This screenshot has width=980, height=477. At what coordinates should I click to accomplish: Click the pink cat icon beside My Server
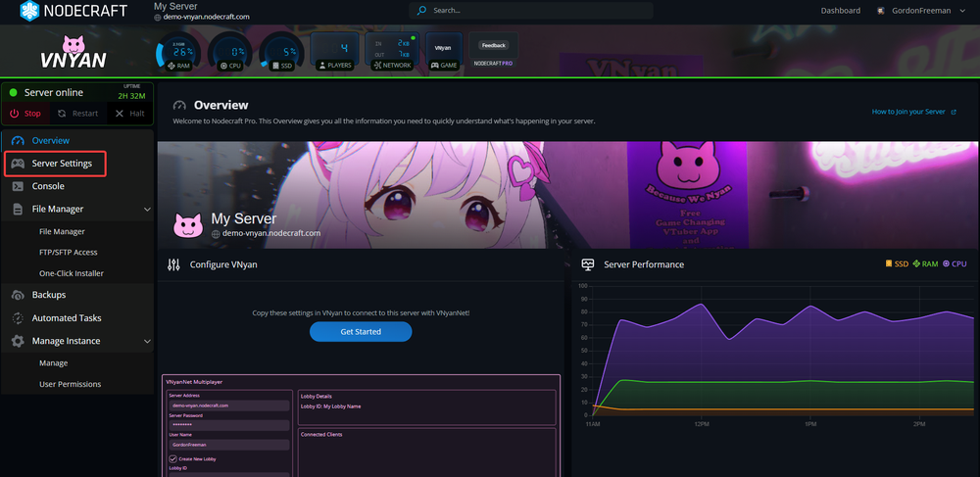click(187, 225)
